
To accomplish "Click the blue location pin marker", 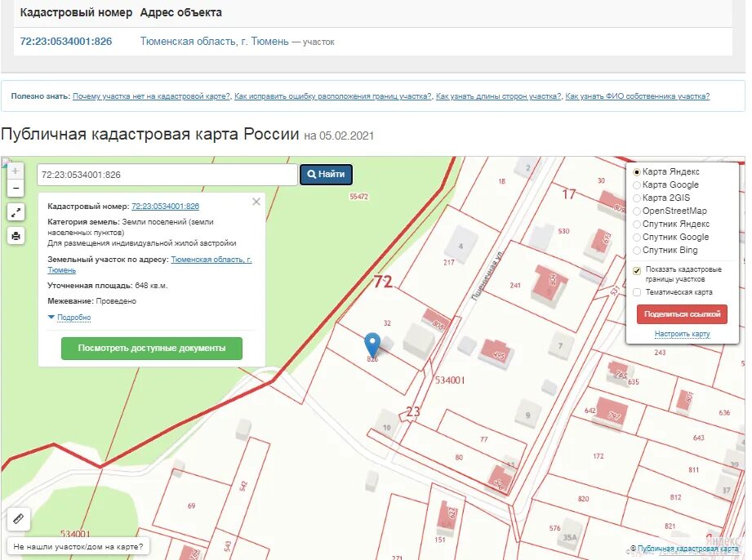I will point(372,345).
